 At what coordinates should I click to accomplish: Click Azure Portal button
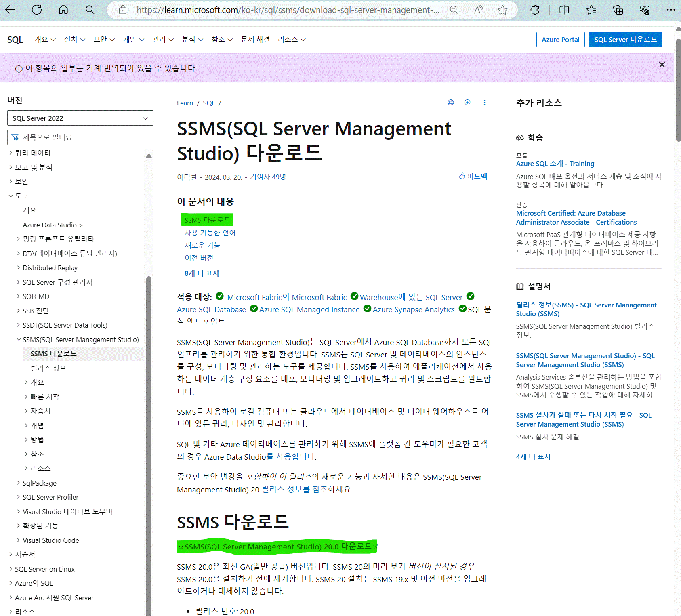[560, 40]
